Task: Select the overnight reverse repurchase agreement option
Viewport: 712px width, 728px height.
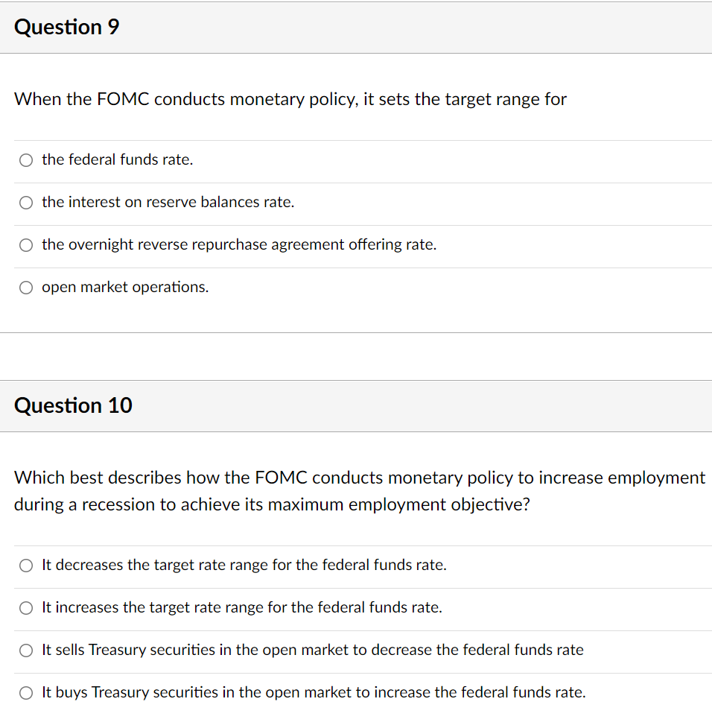Action: 25,244
